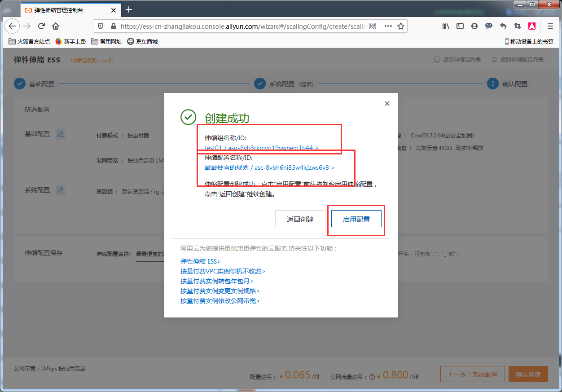Open the Firefox hamburger menu
Image resolution: width=562 pixels, height=392 pixels.
(x=550, y=26)
